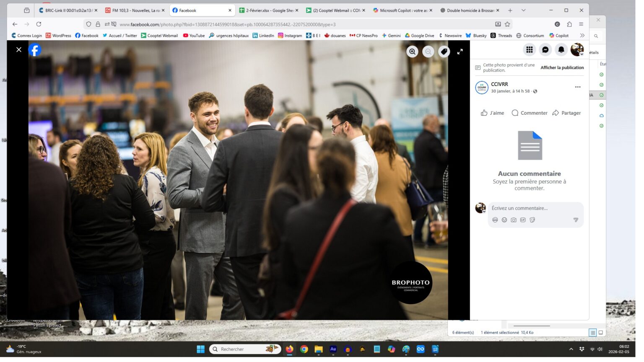The height and width of the screenshot is (362, 644).
Task: Expand the browser tab list chevron
Action: pos(523,10)
